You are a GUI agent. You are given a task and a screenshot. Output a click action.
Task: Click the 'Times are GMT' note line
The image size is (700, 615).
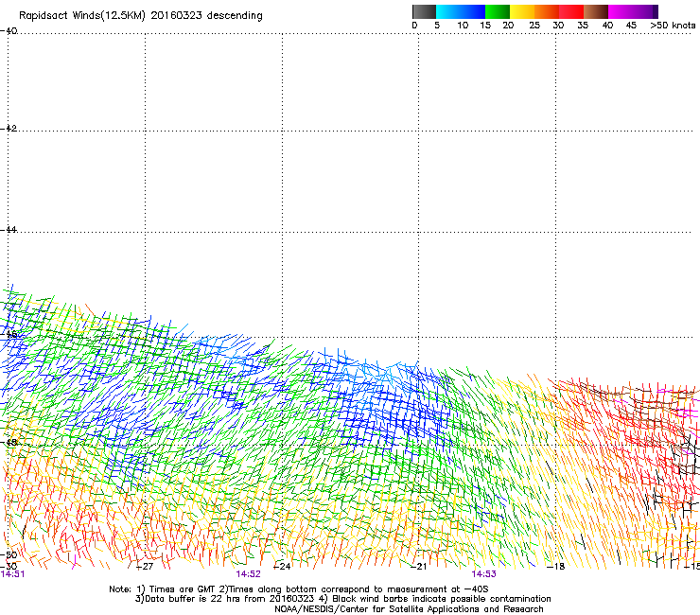pyautogui.click(x=299, y=589)
